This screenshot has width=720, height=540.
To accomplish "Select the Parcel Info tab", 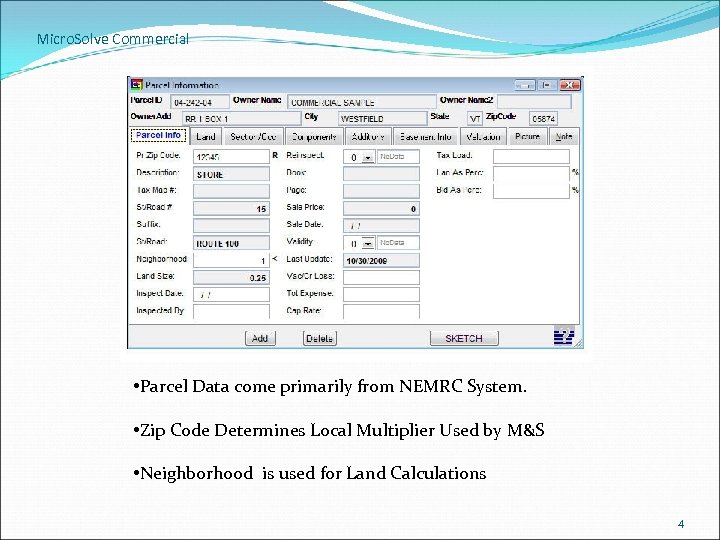I will (158, 135).
